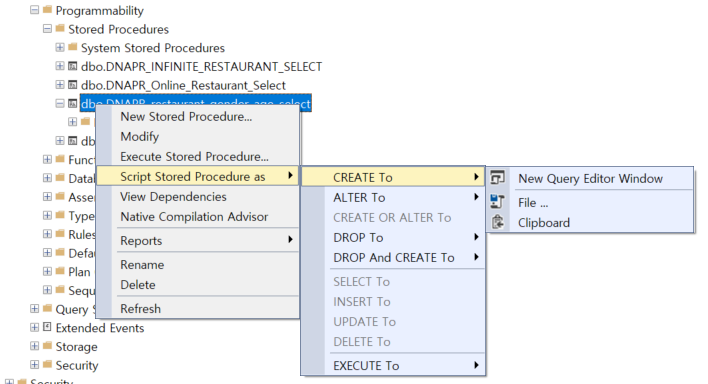The image size is (708, 384).
Task: Click the highlighted stored procedure's icon
Action: [73, 103]
